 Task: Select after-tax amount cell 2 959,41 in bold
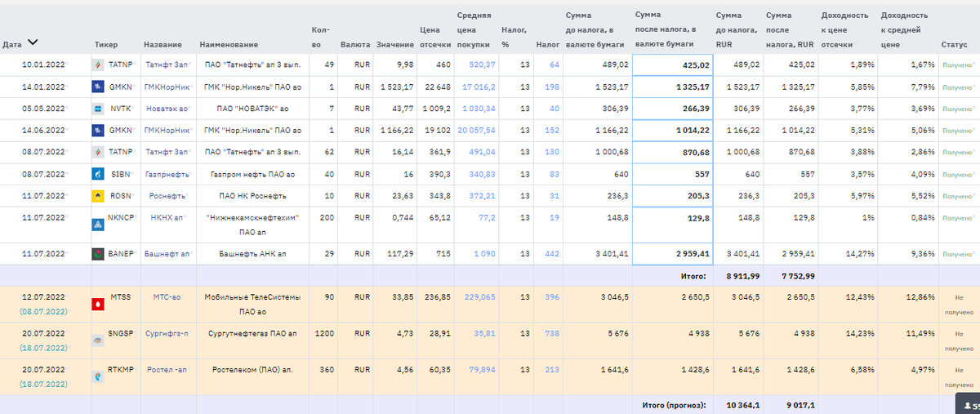pyautogui.click(x=673, y=254)
